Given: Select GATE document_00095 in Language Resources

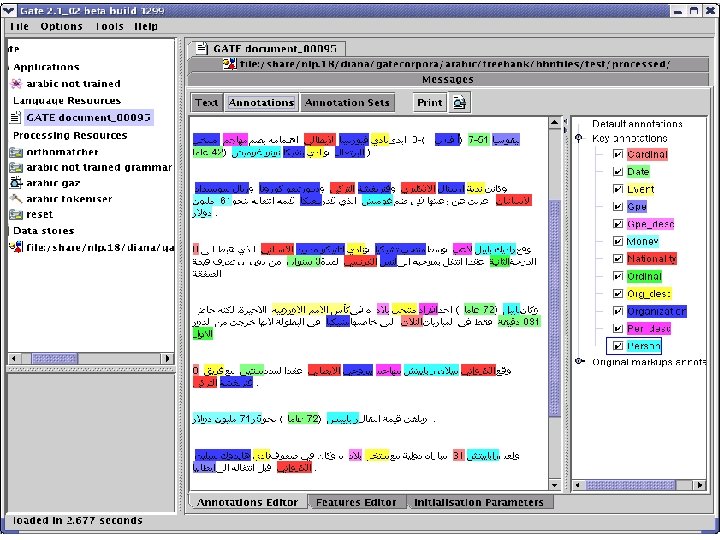Looking at the screenshot, I should (x=88, y=118).
